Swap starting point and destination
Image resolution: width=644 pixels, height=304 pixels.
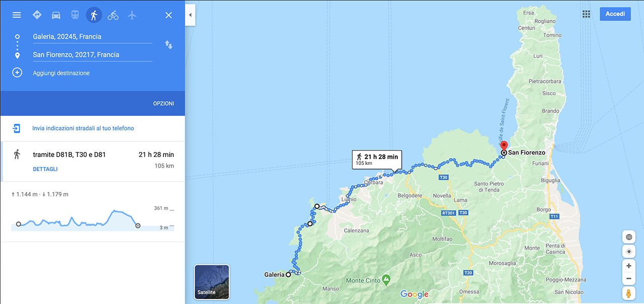(169, 45)
